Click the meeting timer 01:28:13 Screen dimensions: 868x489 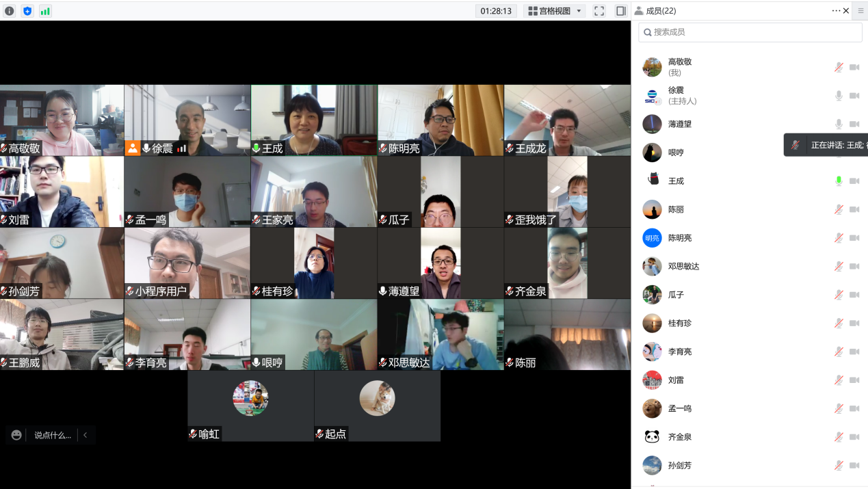click(496, 11)
